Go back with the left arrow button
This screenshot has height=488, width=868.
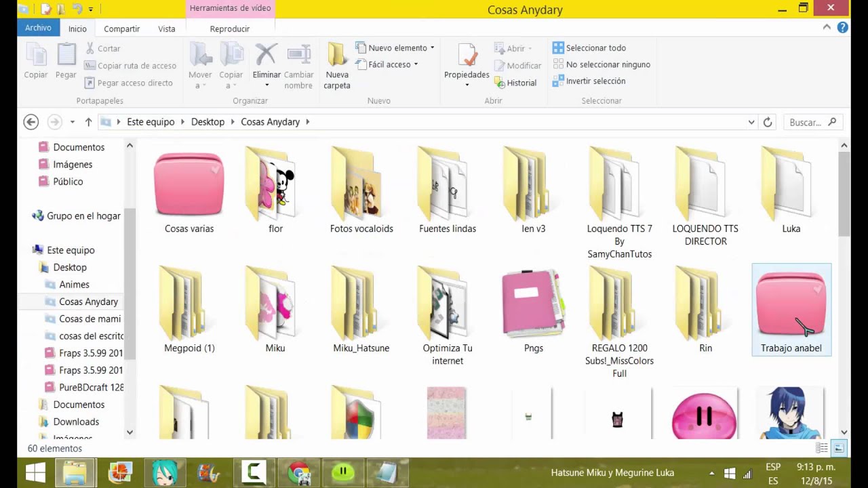31,122
